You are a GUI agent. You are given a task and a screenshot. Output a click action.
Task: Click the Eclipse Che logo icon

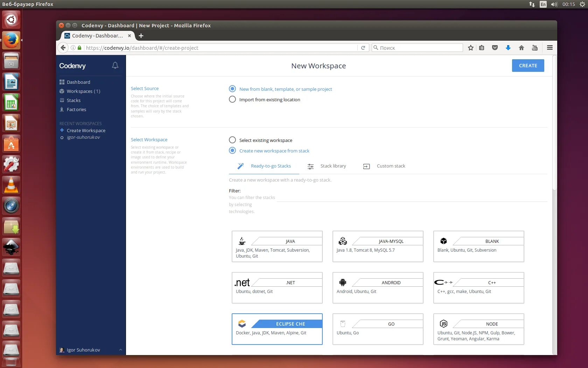[x=242, y=324]
